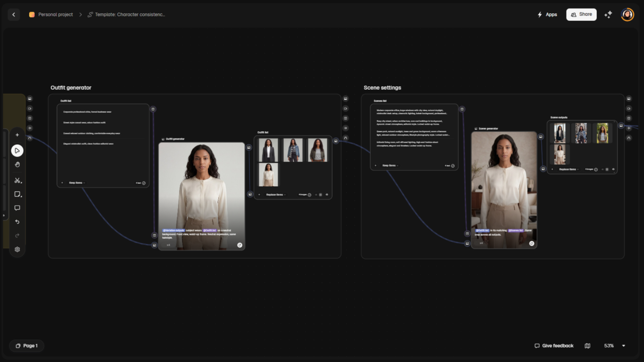644x362 pixels.
Task: Open the comment tool
Action: tap(17, 208)
